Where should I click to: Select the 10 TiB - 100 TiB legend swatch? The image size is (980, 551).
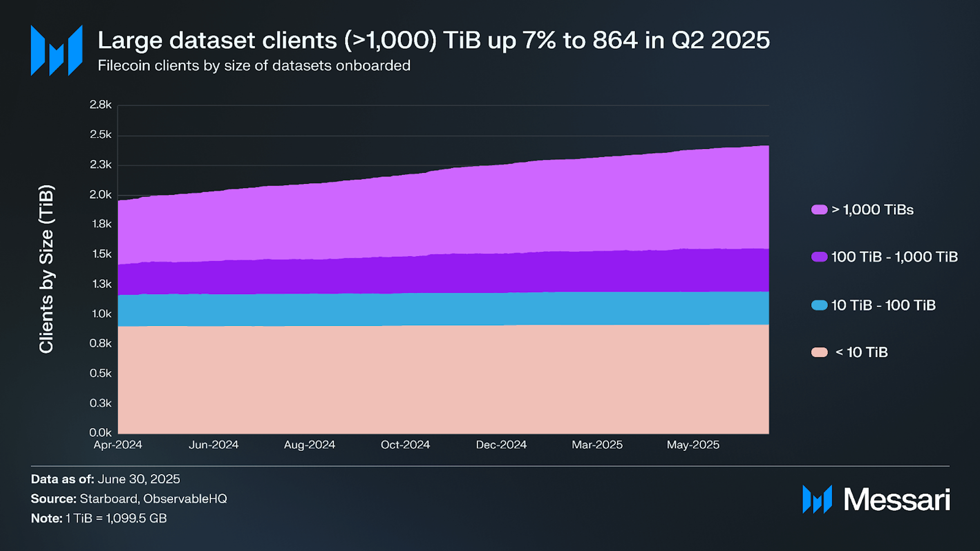pos(819,305)
